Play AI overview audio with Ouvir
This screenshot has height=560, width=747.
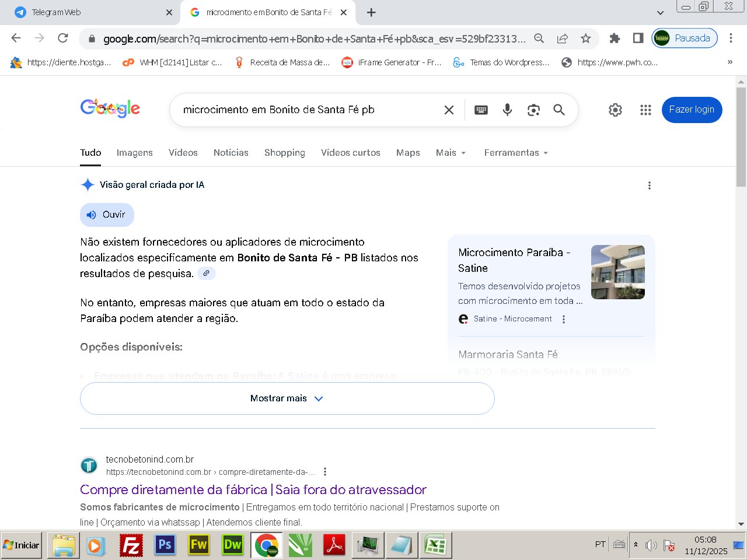107,215
